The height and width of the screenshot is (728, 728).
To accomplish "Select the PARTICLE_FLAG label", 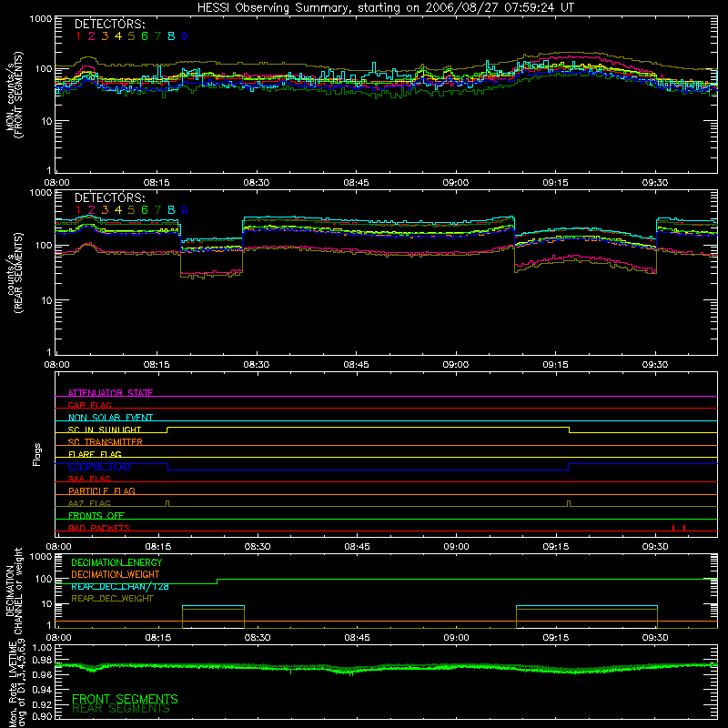I will (102, 490).
